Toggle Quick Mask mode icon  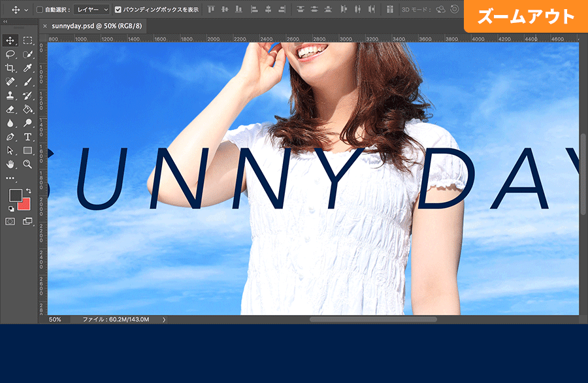[x=10, y=222]
